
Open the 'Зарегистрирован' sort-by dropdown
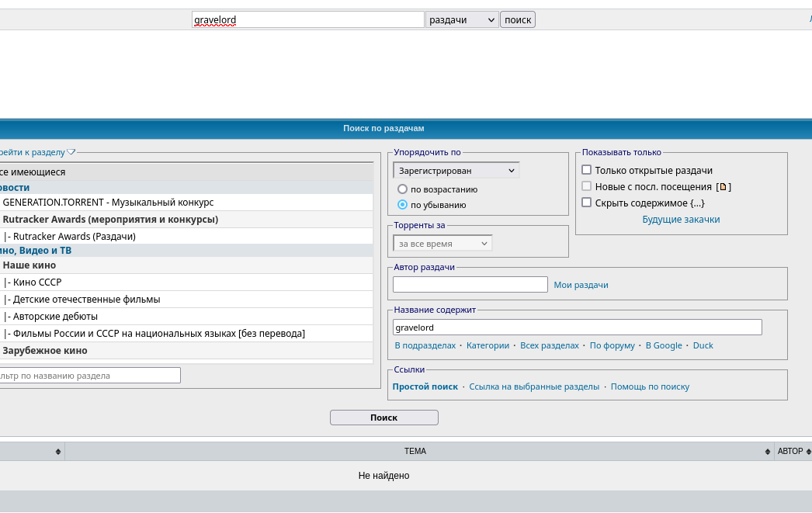[456, 170]
